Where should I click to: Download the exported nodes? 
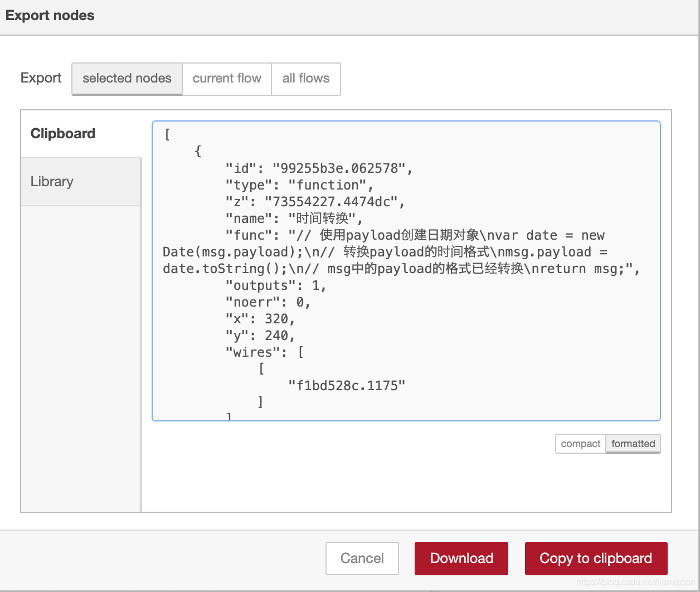coord(461,558)
